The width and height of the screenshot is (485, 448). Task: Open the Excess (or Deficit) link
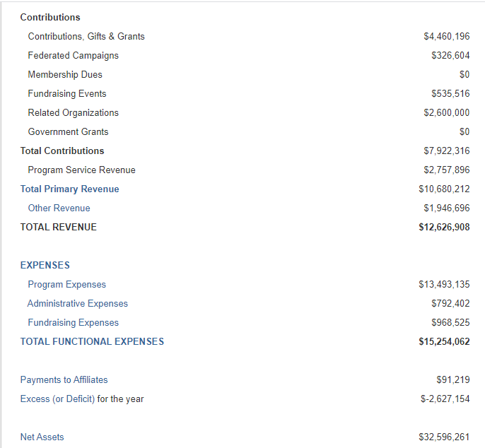click(x=57, y=399)
